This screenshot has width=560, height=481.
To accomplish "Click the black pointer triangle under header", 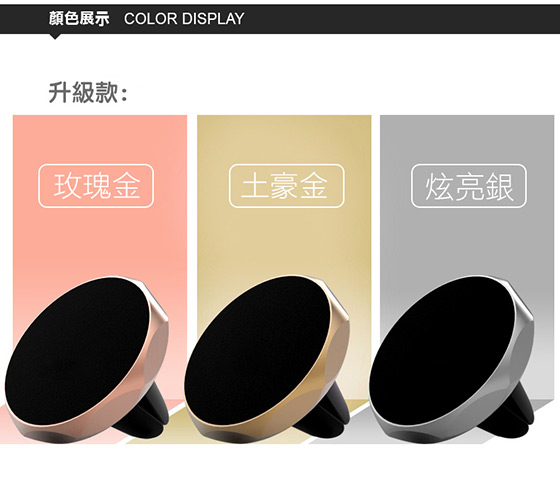I will [55, 36].
